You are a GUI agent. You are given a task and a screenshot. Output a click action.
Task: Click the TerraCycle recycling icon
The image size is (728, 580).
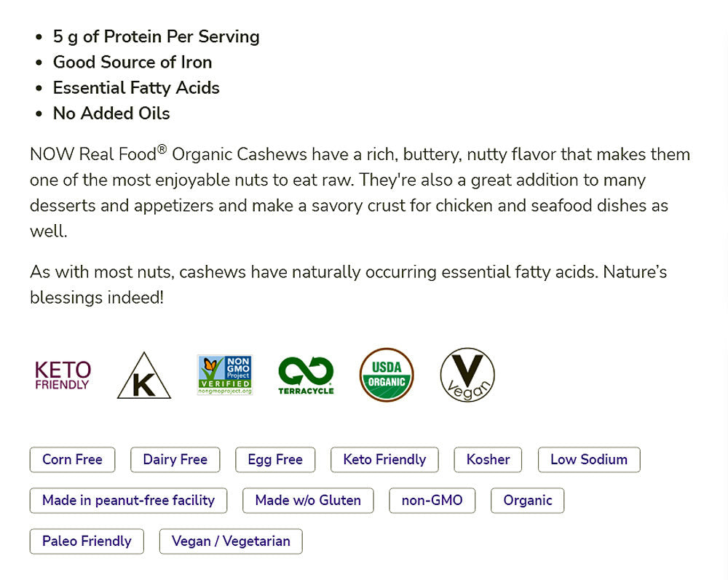(x=306, y=375)
